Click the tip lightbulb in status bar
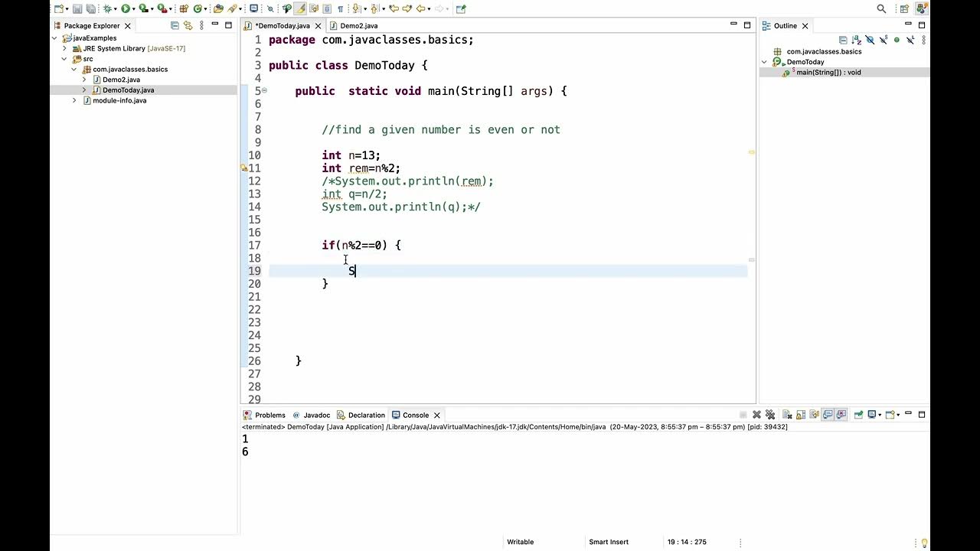 924,542
